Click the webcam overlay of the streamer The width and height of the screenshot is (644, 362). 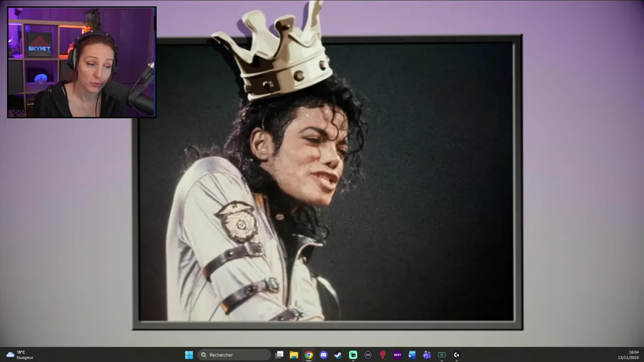click(x=82, y=62)
